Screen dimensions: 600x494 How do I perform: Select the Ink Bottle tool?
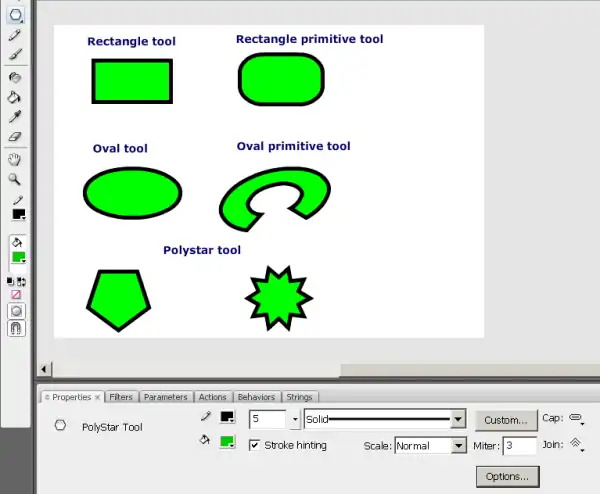16,77
